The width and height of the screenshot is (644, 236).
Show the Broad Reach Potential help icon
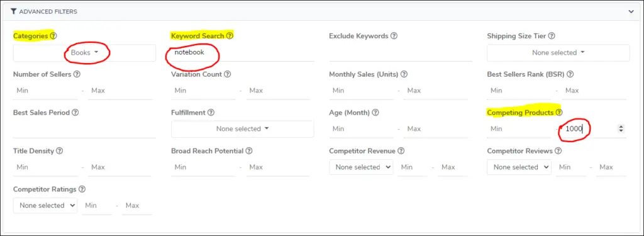[x=249, y=151]
